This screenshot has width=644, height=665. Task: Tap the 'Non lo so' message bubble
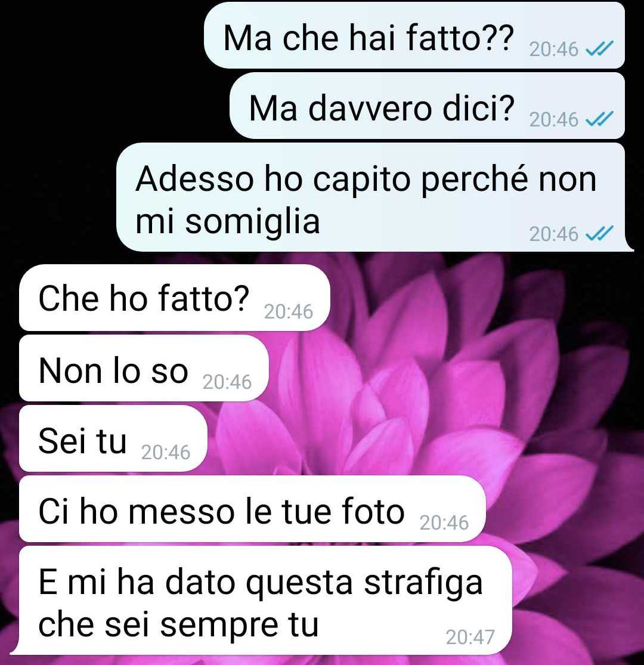point(144,368)
